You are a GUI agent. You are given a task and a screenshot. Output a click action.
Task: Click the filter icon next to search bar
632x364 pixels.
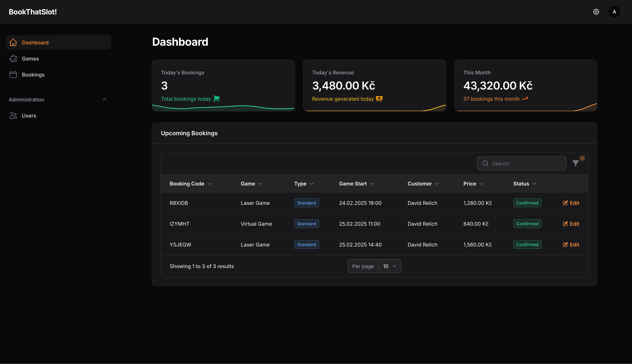coord(576,164)
